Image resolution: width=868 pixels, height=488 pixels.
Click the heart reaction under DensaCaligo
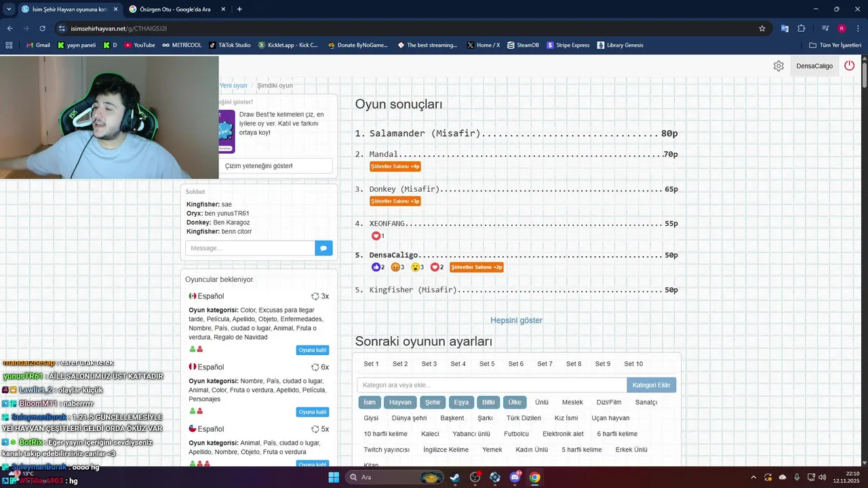(x=435, y=267)
